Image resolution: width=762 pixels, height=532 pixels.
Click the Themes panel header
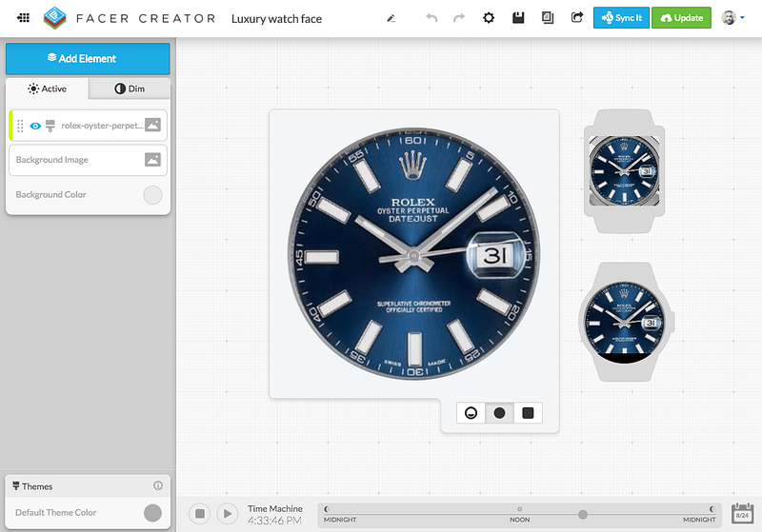pos(88,486)
